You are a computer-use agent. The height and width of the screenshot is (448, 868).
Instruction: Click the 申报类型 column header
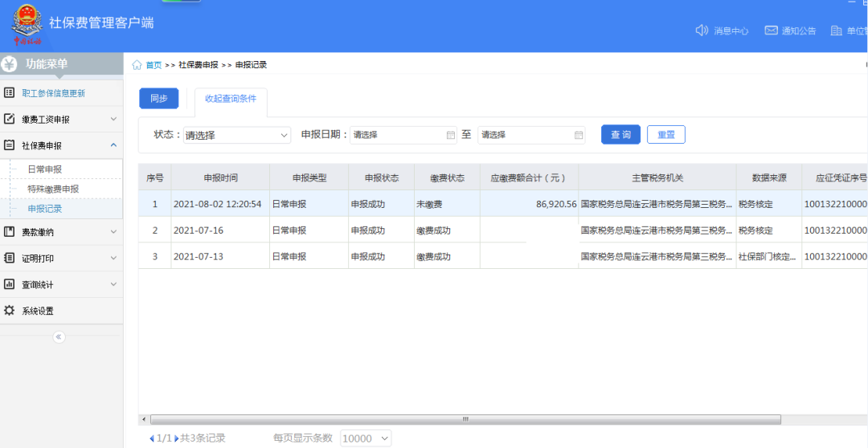(x=309, y=177)
